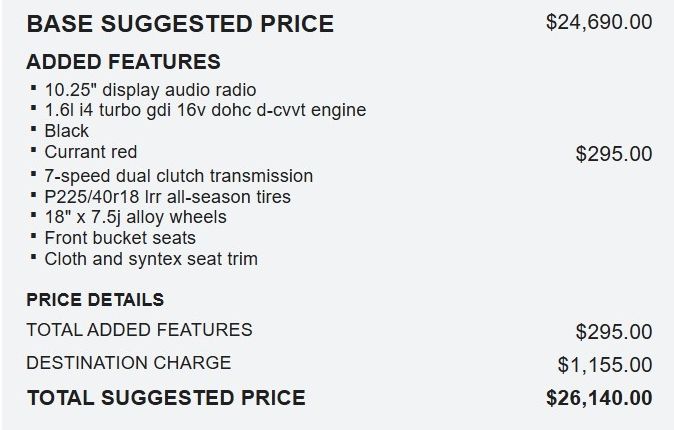This screenshot has width=674, height=430.
Task: Click the Black feature entry
Action: pos(67,131)
